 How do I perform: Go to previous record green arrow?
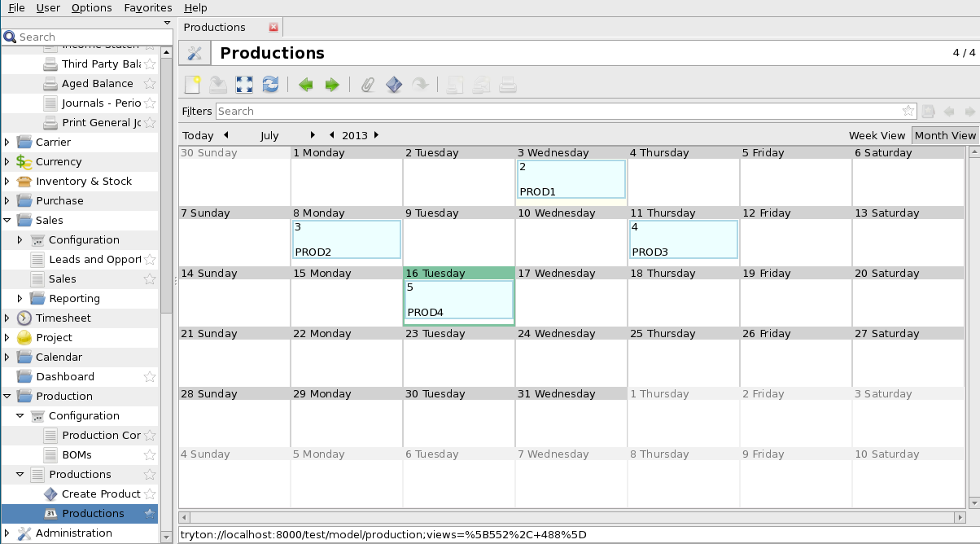[306, 85]
